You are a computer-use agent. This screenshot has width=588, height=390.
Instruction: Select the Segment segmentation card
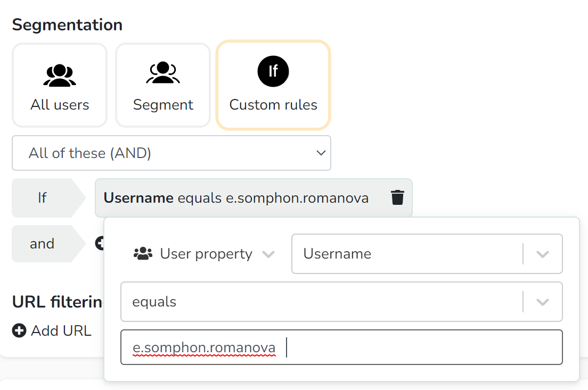click(163, 85)
